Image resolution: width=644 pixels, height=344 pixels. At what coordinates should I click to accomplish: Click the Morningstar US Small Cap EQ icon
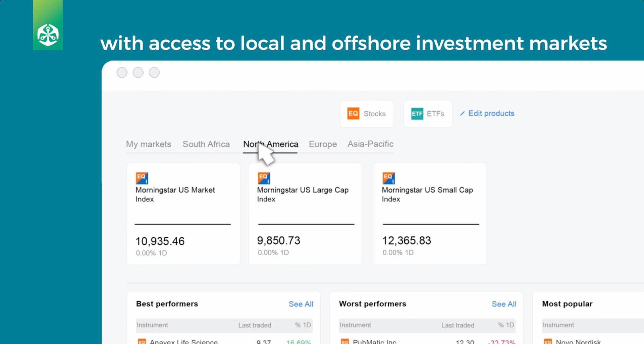388,178
